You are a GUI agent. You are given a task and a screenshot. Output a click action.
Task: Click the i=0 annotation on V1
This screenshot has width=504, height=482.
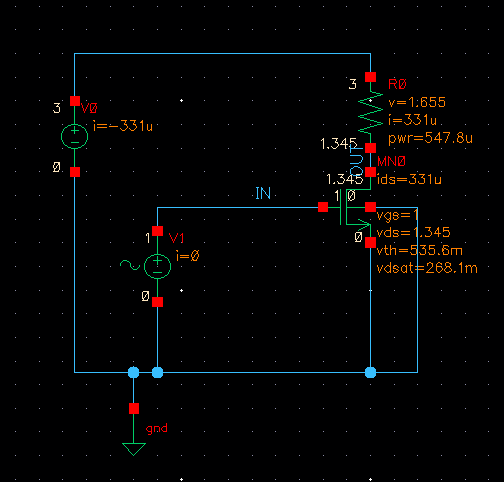pos(187,256)
